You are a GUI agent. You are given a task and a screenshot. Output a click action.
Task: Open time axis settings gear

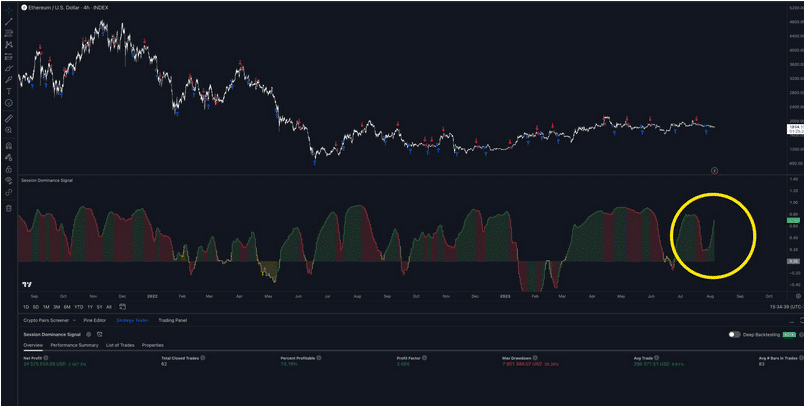coord(798,296)
